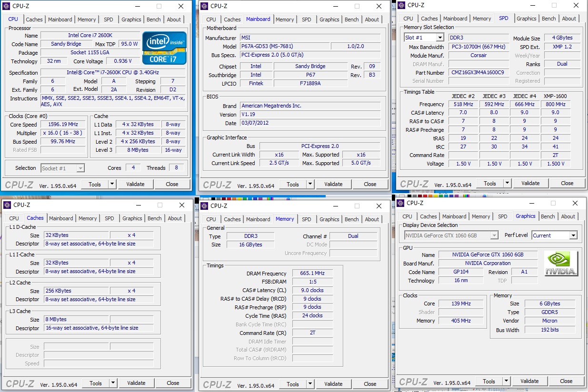
Task: Click the BIOS date 03/07/2012 field
Action: pyautogui.click(x=310, y=123)
